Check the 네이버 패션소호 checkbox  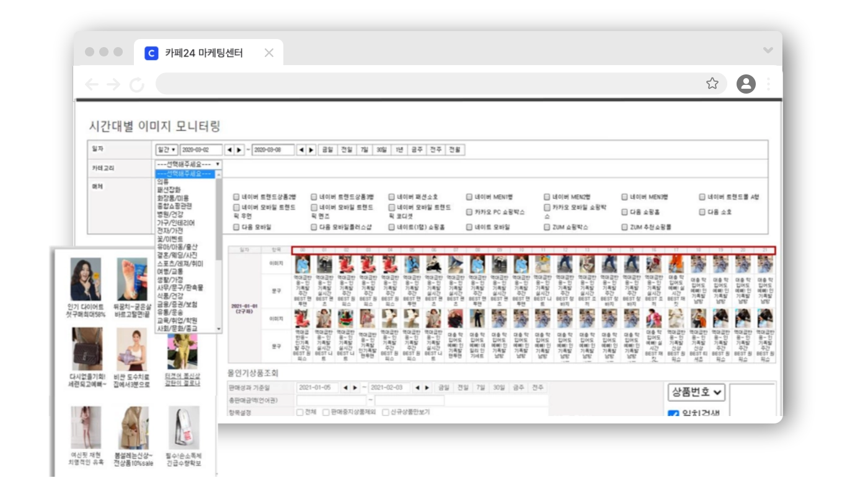point(392,197)
